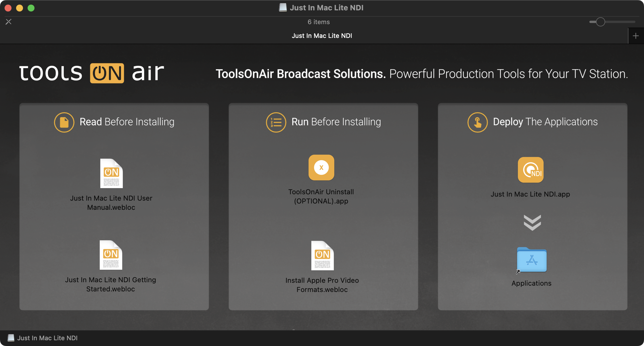Click the "6 items" status text
Viewport: 644px width, 346px height.
(x=319, y=22)
